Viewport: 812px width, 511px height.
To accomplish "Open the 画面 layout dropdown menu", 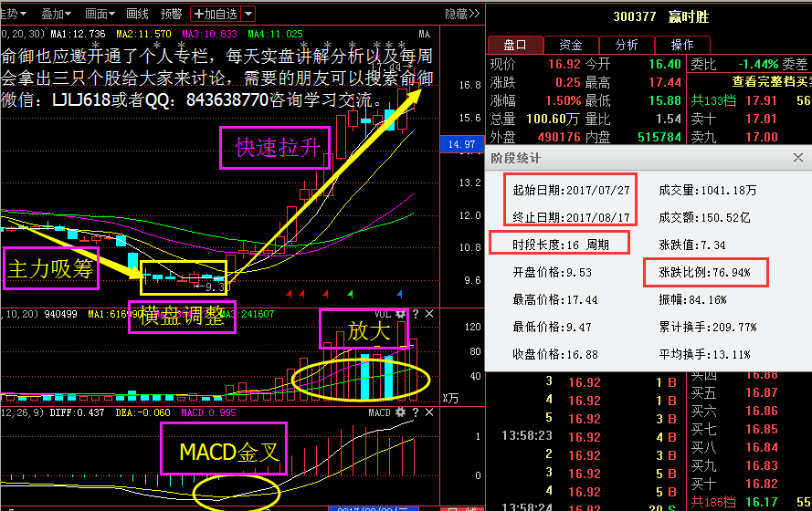I will click(x=100, y=14).
